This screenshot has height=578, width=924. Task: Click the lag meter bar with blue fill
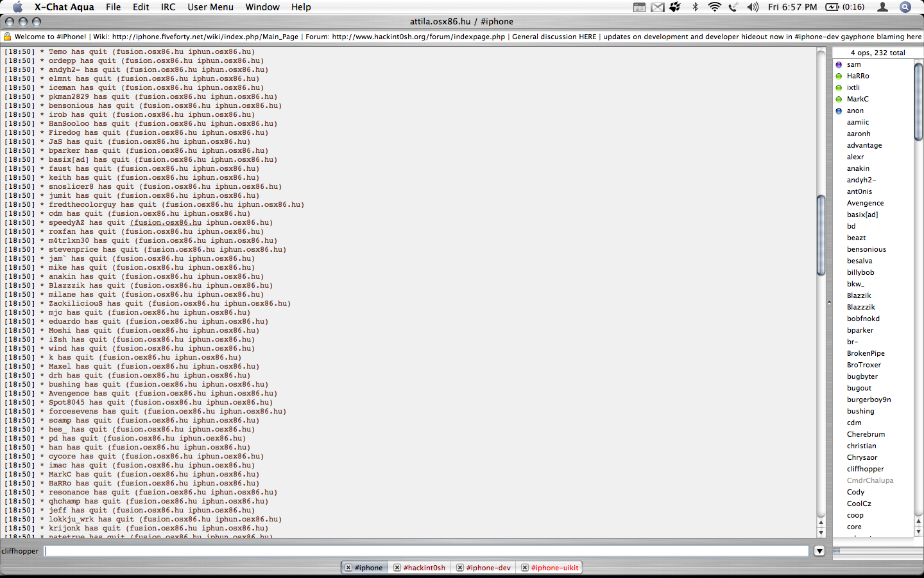click(877, 550)
